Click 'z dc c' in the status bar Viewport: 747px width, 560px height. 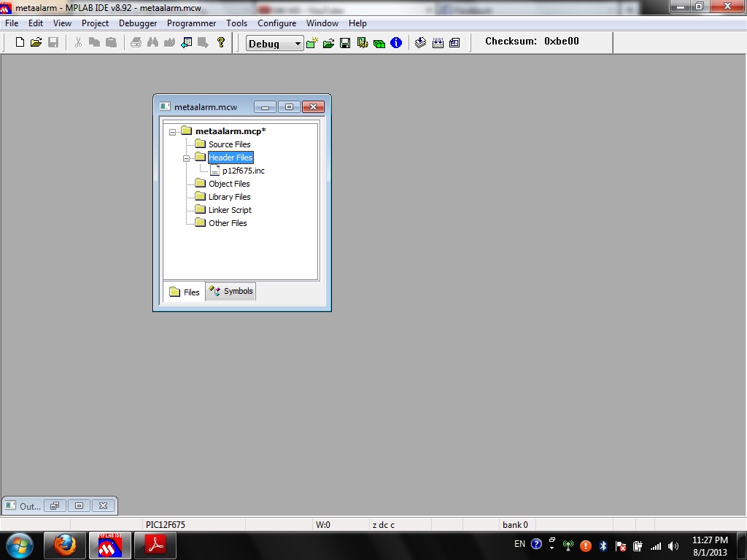pos(384,525)
